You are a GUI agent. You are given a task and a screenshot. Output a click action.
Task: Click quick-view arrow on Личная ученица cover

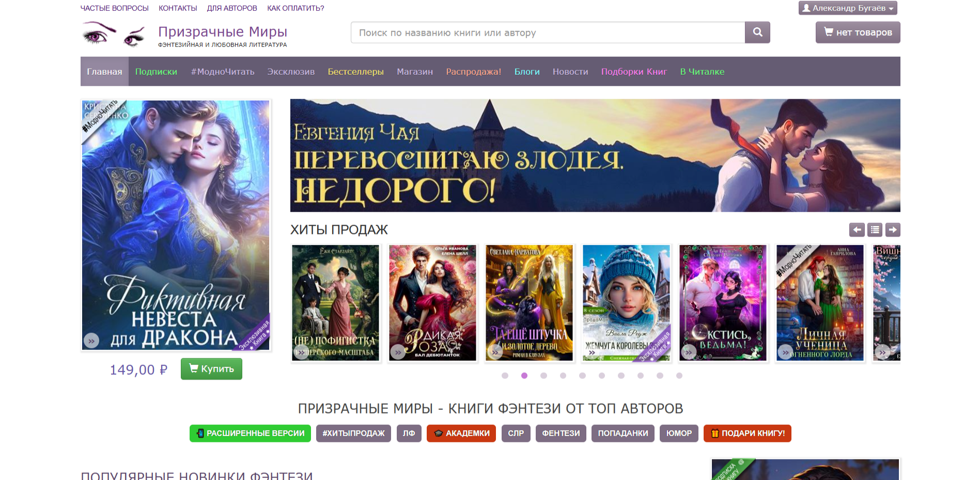click(x=785, y=352)
